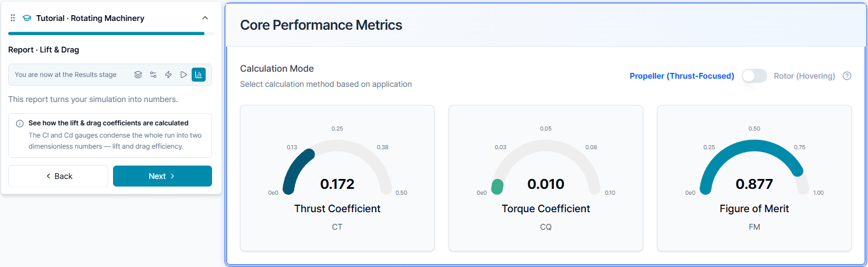This screenshot has height=267, width=868.
Task: Click the Propeller (Thrust-Focused) label
Action: click(x=682, y=76)
